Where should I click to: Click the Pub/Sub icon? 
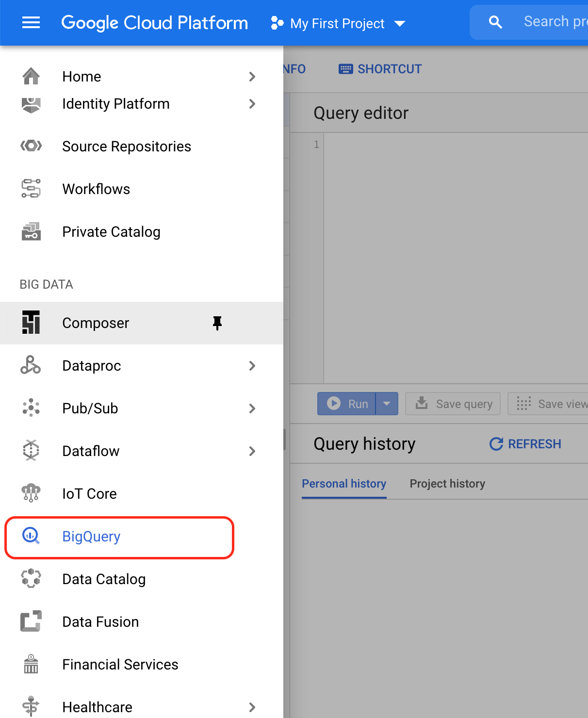(31, 408)
